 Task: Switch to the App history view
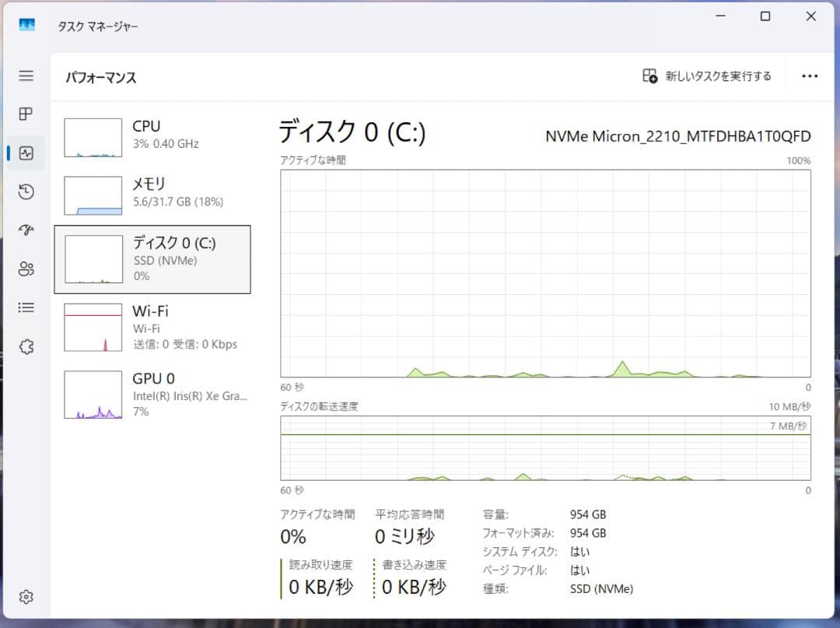pos(26,191)
